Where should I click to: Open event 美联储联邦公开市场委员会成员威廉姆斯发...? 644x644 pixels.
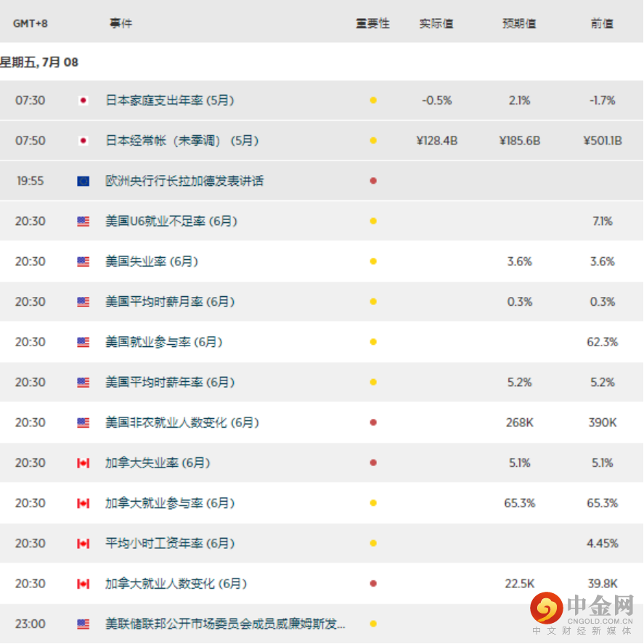pos(225,624)
